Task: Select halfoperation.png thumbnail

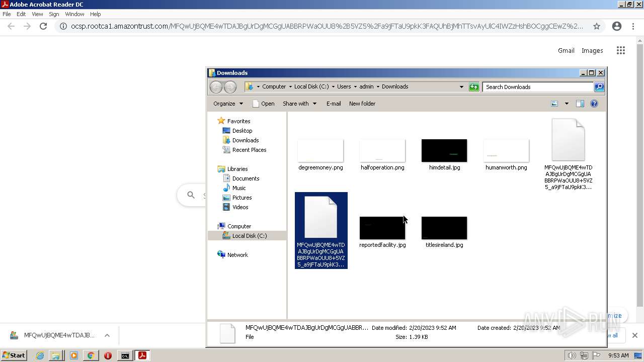Action: click(382, 151)
